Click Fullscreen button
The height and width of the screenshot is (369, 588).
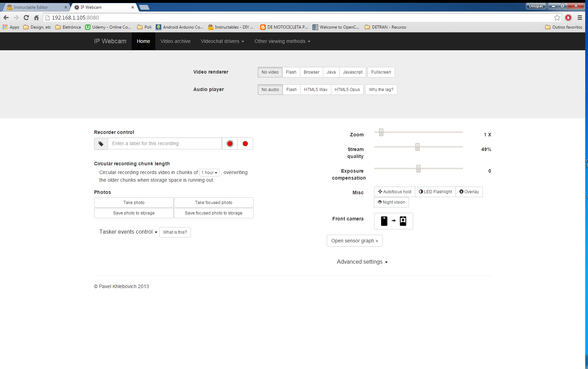(381, 72)
